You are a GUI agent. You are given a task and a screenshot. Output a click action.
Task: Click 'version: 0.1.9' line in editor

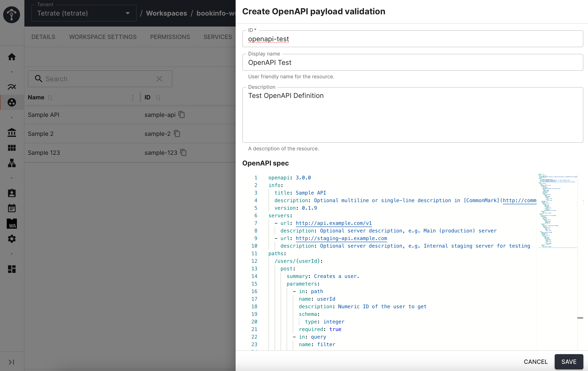pyautogui.click(x=296, y=208)
